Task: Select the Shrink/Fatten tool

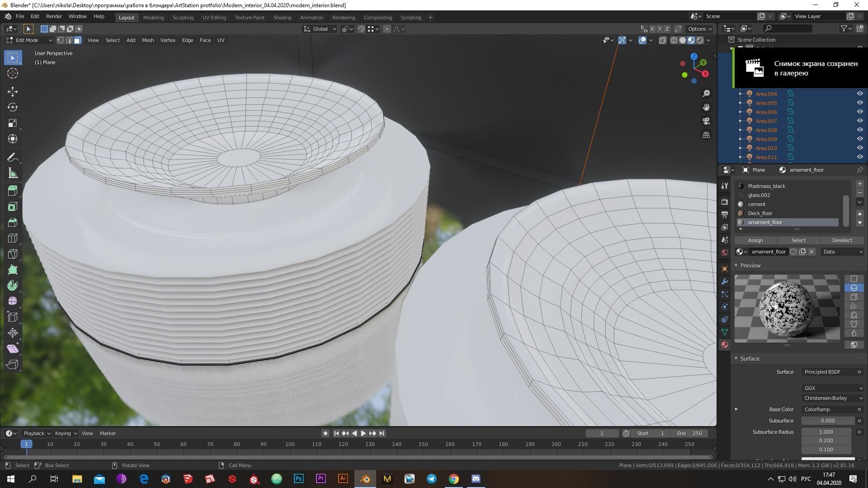Action: tap(13, 333)
